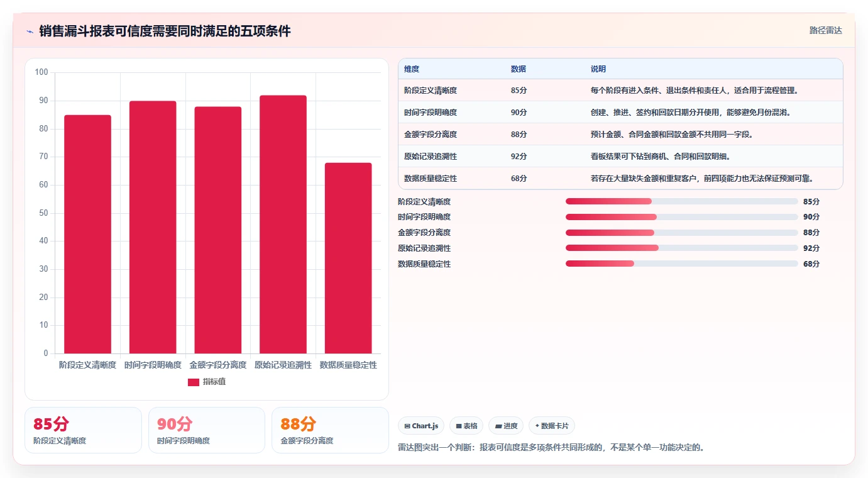Click the 92分 value beside progress bar
Image resolution: width=868 pixels, height=478 pixels.
point(811,248)
